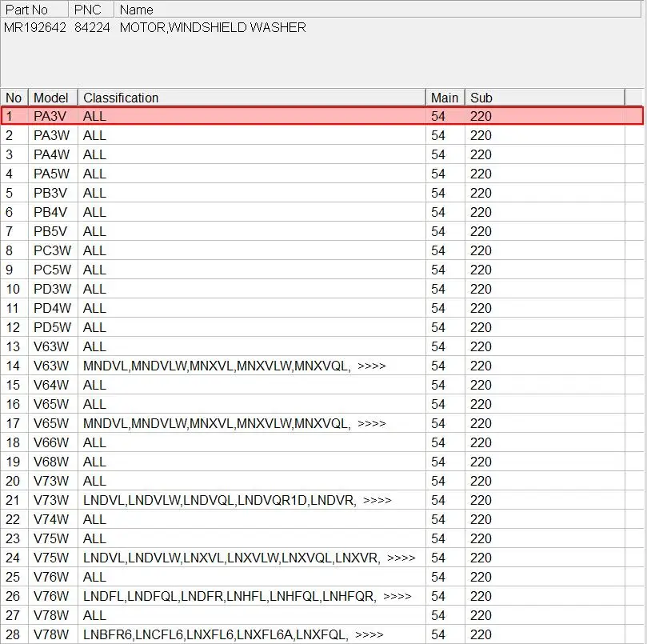Click Main value 54 in row 10

438,289
